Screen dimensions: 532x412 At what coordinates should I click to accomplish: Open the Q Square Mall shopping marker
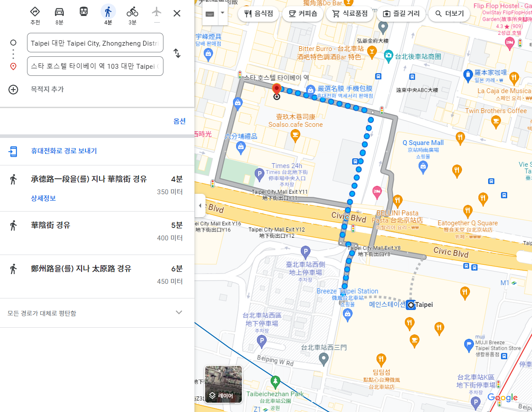point(423,167)
